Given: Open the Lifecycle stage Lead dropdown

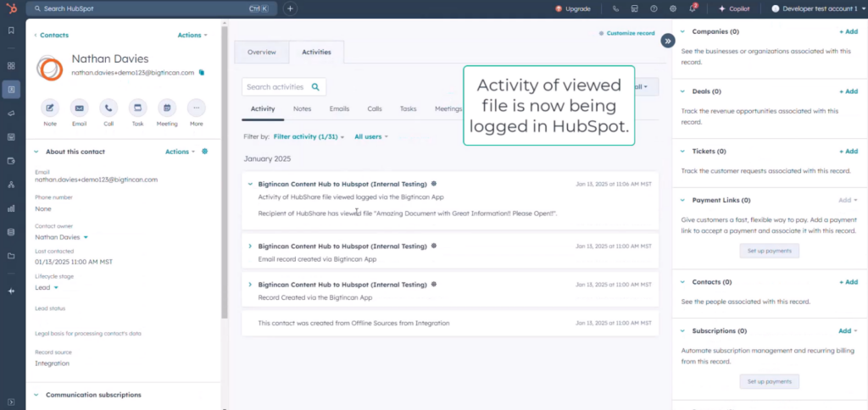Looking at the screenshot, I should 47,288.
